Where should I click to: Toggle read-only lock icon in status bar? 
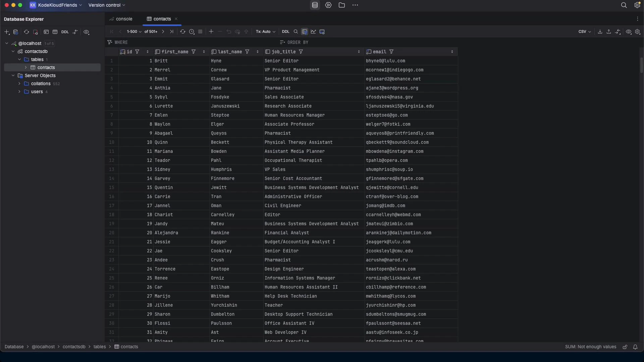point(625,347)
